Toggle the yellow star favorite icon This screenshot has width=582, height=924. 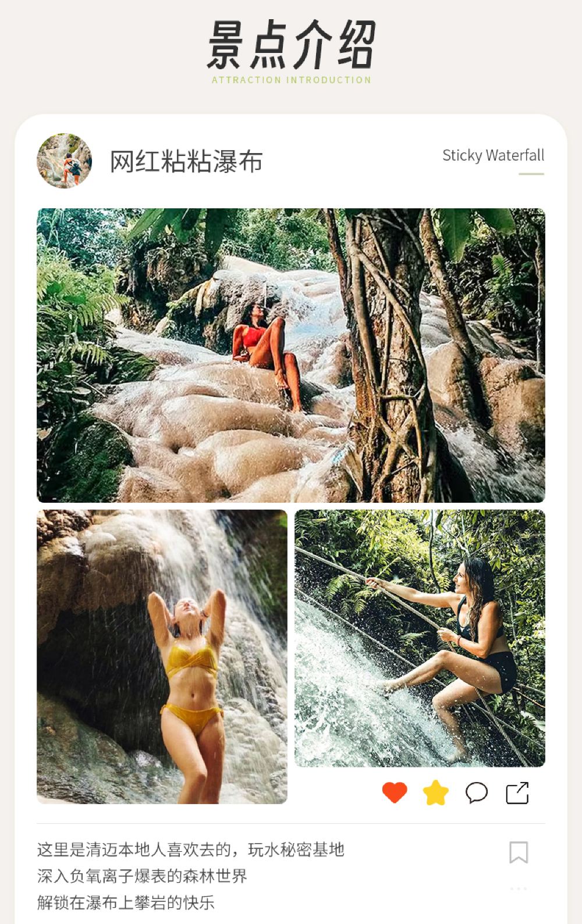(x=435, y=792)
